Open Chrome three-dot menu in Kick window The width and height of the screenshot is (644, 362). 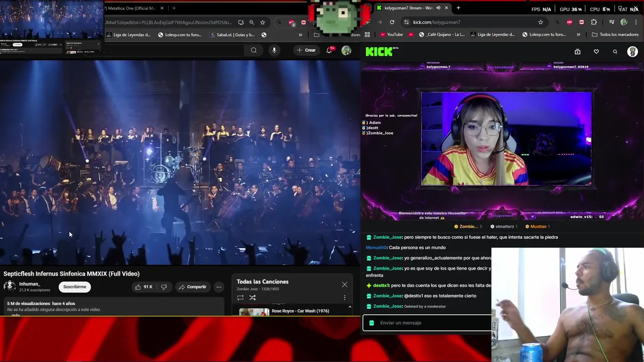point(636,22)
